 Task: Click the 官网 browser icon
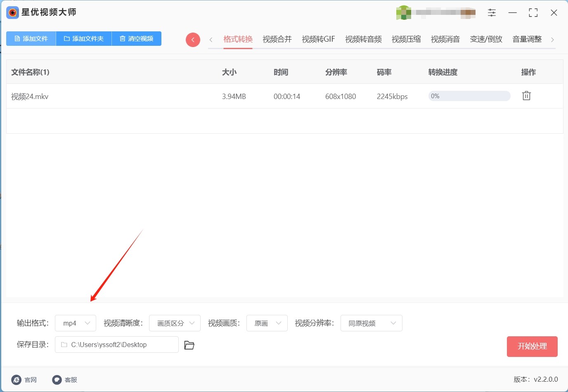pyautogui.click(x=17, y=380)
